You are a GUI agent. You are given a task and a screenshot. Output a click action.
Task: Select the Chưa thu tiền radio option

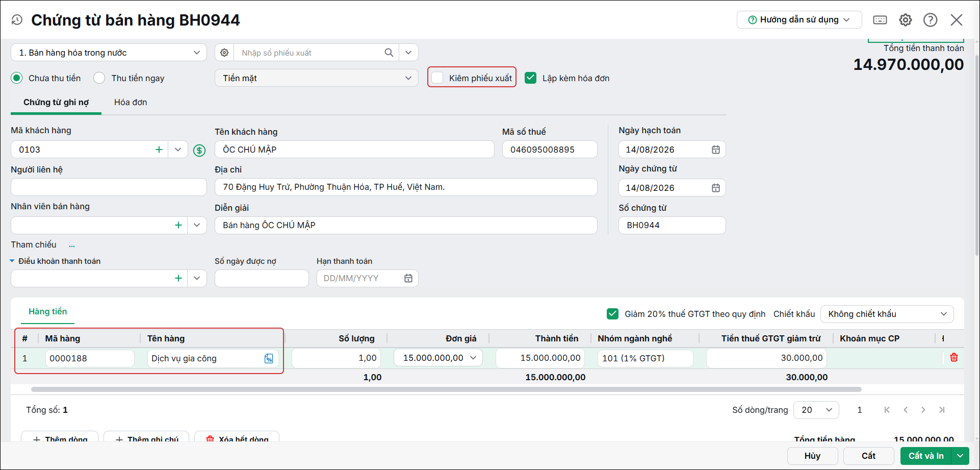pos(17,78)
